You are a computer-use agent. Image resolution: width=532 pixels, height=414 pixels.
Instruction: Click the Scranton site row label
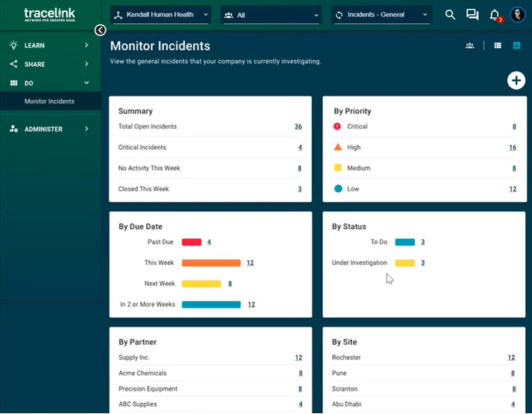[x=345, y=388]
